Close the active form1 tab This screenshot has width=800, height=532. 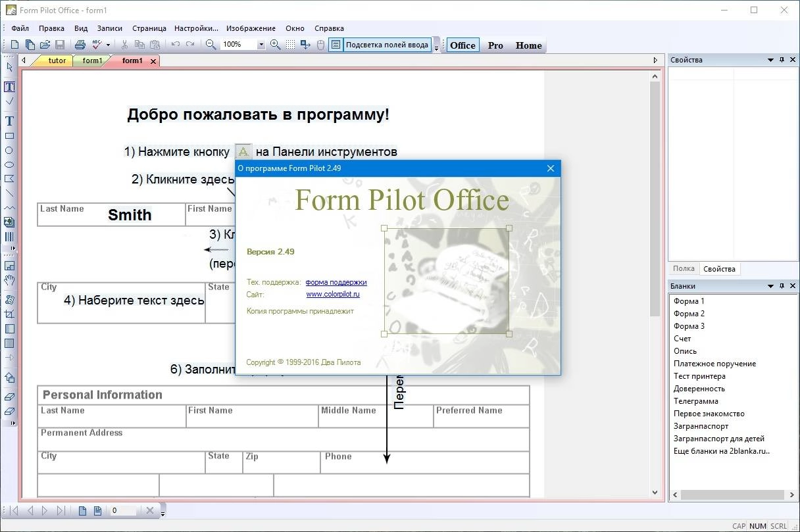coord(153,61)
